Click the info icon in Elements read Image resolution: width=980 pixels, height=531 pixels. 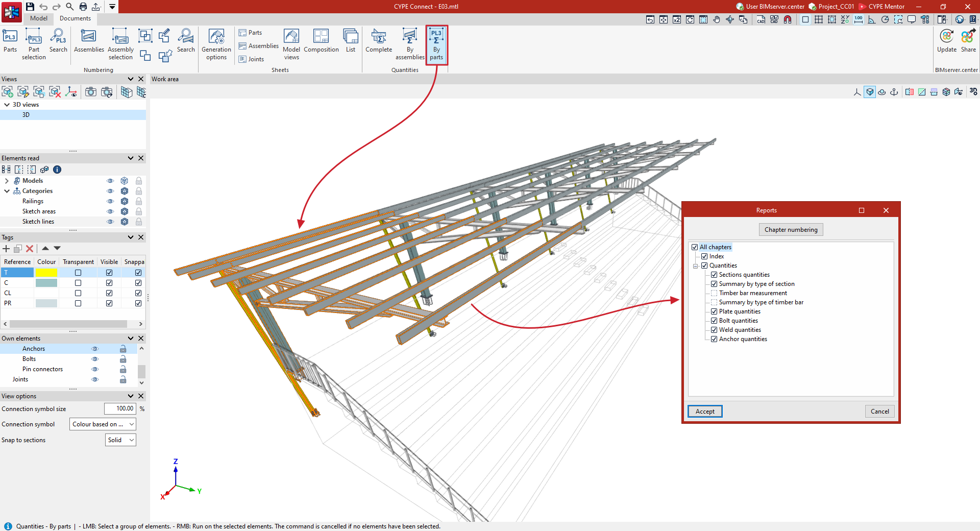(x=57, y=170)
